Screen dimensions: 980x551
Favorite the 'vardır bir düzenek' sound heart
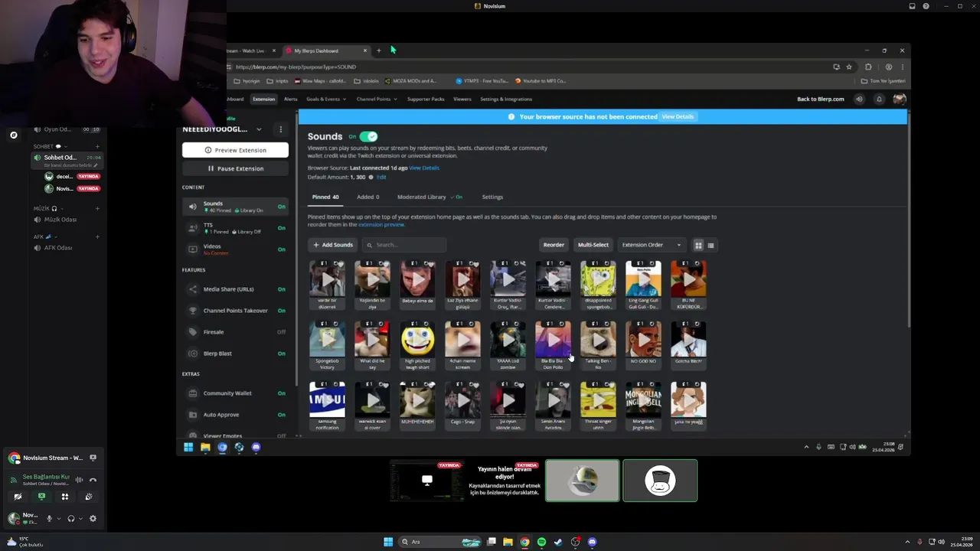click(x=339, y=264)
